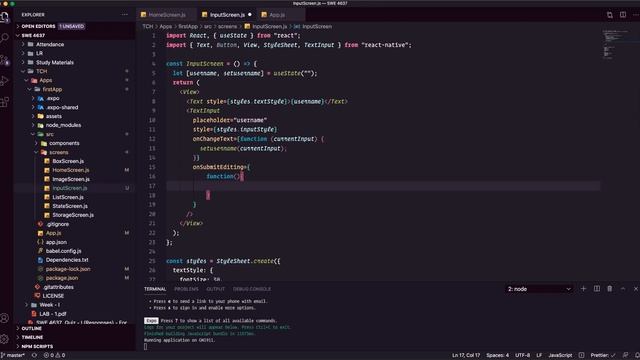Open .gitignore file in the explorer
640x360 pixels.
57,224
